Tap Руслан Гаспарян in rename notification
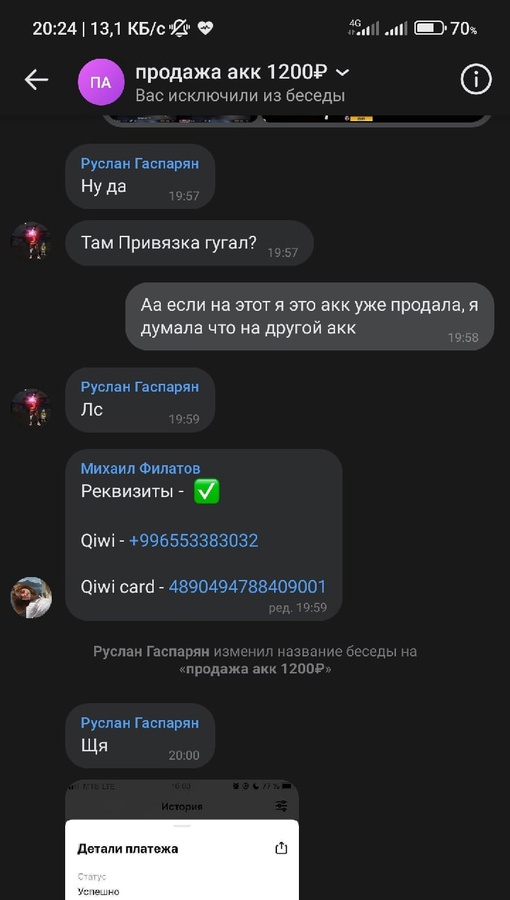Image resolution: width=510 pixels, height=900 pixels. point(152,651)
